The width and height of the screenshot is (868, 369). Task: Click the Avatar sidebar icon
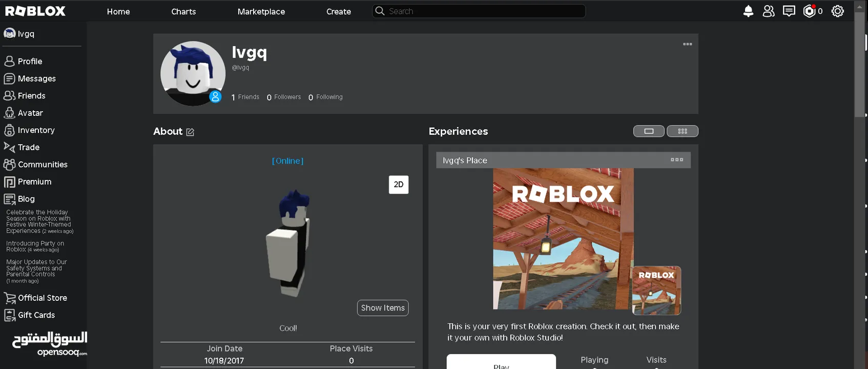pyautogui.click(x=9, y=113)
